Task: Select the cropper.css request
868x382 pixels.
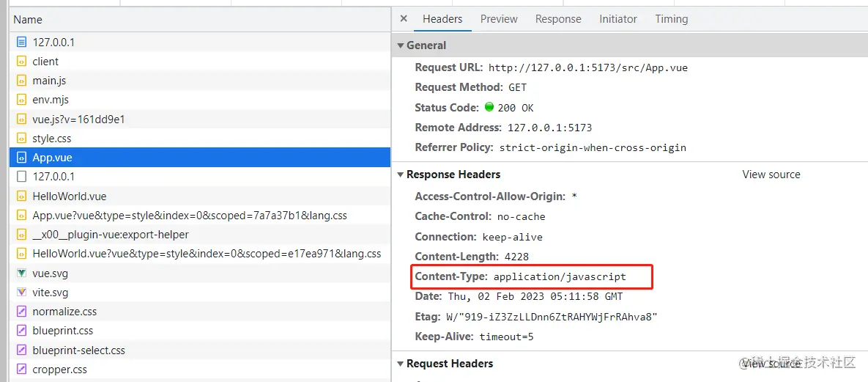Action: pyautogui.click(x=200, y=370)
